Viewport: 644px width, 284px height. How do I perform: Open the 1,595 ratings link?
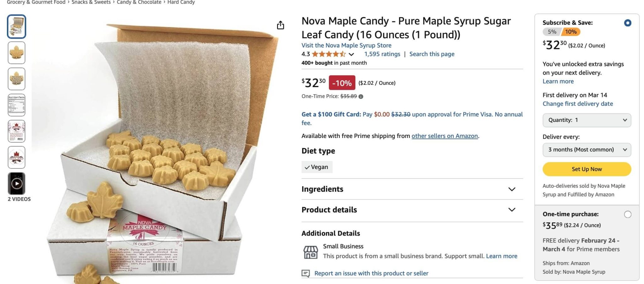(382, 54)
